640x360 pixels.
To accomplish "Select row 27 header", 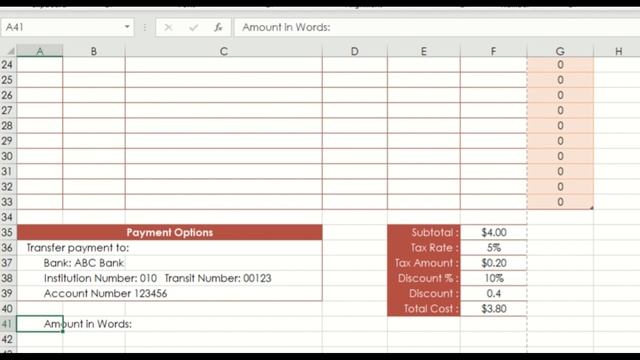I will pyautogui.click(x=8, y=110).
